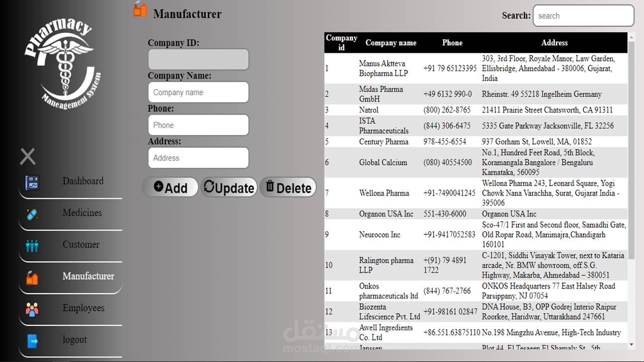644x362 pixels.
Task: Select the Natrol company row
Action: [x=476, y=110]
